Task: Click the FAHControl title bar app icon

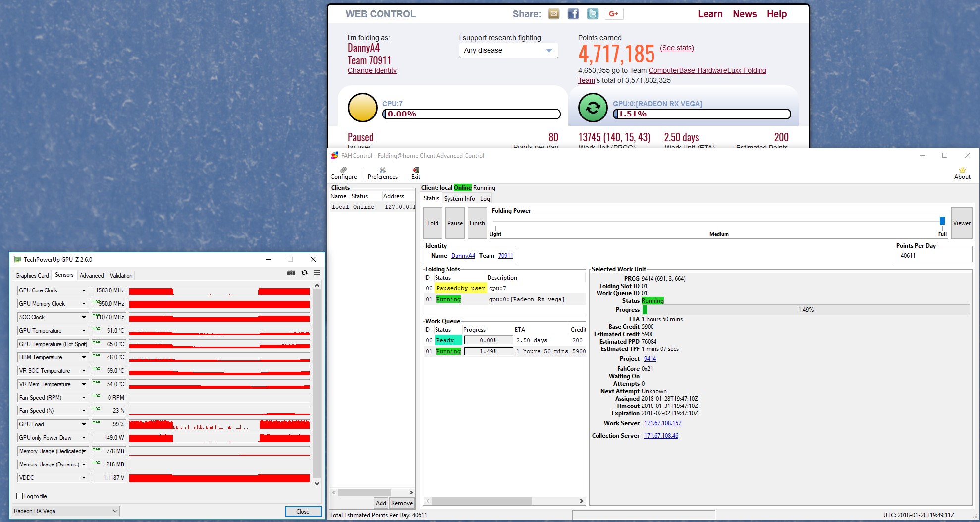Action: coord(335,155)
